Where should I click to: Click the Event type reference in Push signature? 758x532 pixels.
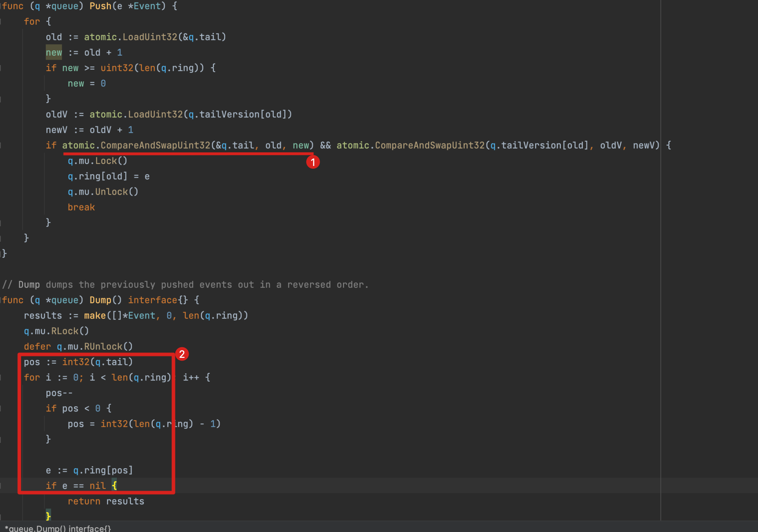click(x=146, y=6)
